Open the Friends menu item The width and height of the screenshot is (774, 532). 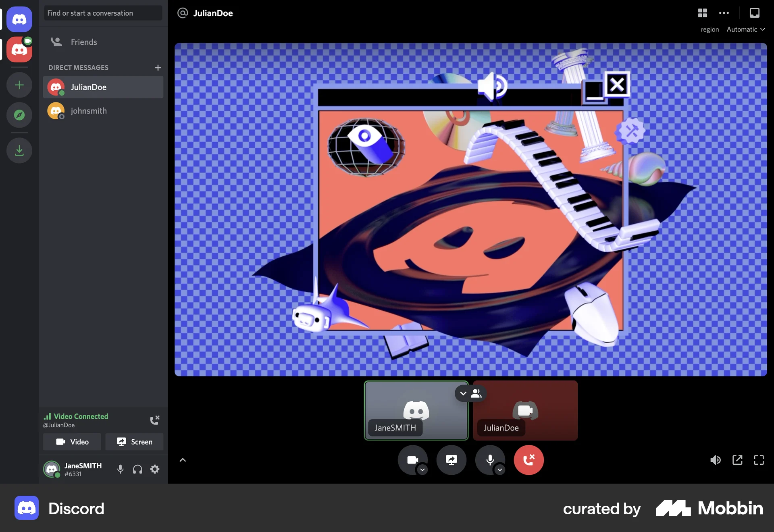[x=83, y=42]
